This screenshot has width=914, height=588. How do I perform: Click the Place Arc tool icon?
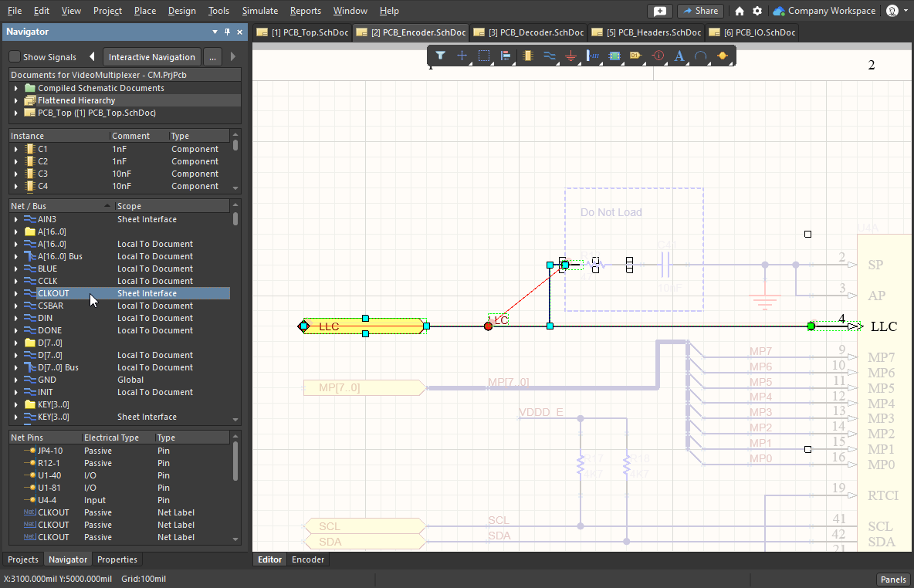point(701,56)
